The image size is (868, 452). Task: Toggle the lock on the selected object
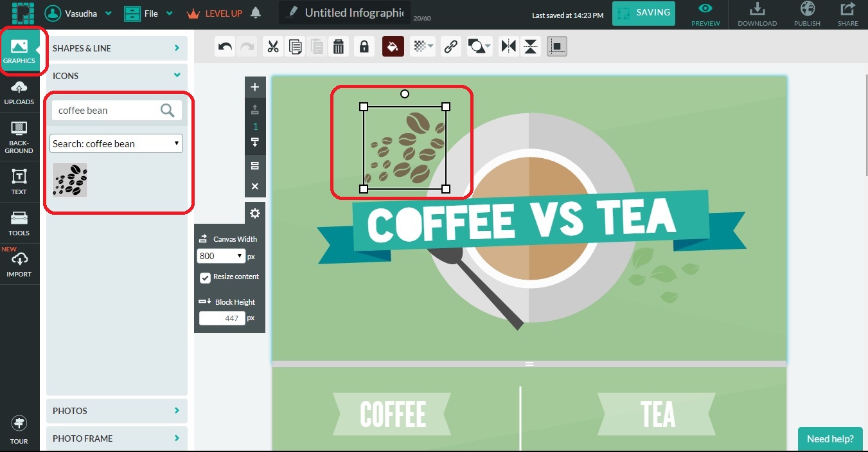[x=364, y=46]
